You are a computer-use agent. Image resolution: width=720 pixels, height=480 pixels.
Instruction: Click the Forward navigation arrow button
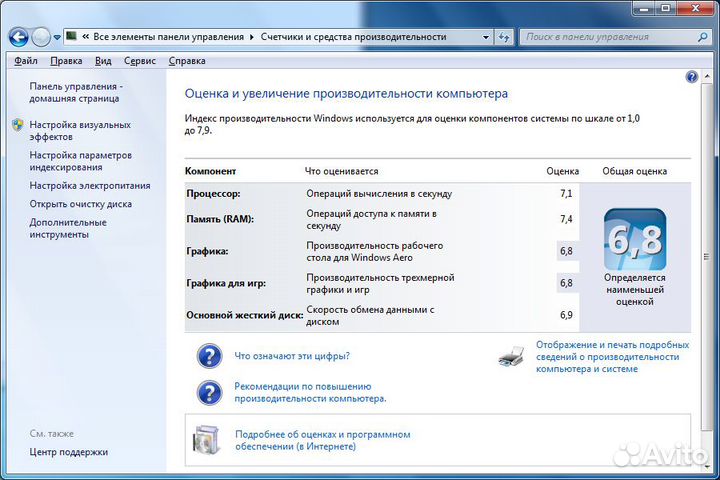(41, 37)
